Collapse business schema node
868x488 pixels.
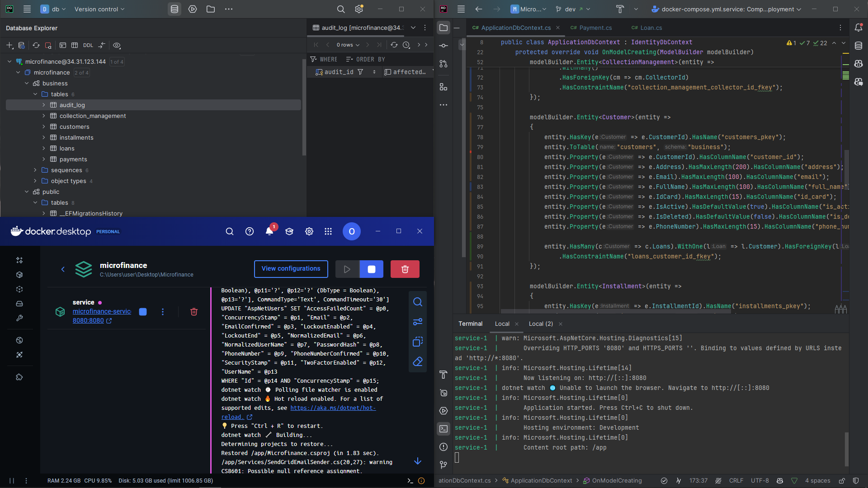coord(27,83)
